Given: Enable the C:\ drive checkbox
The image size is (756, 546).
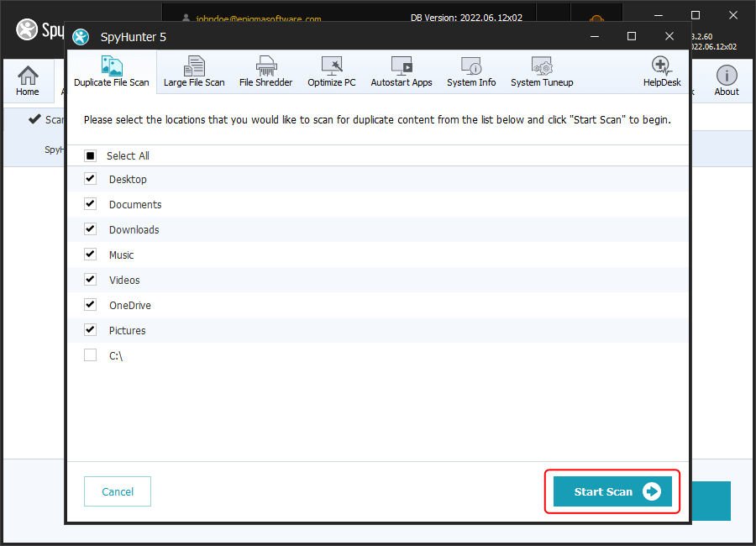Looking at the screenshot, I should click(x=91, y=355).
